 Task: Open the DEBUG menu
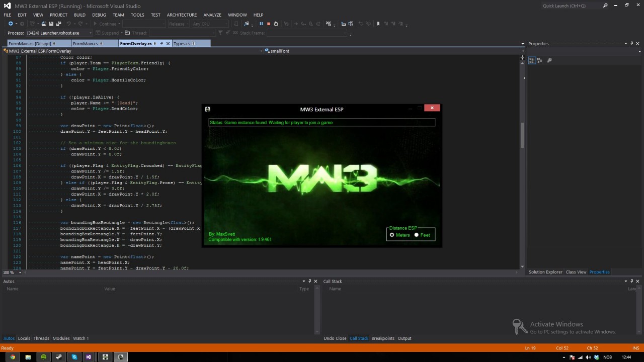(x=99, y=15)
